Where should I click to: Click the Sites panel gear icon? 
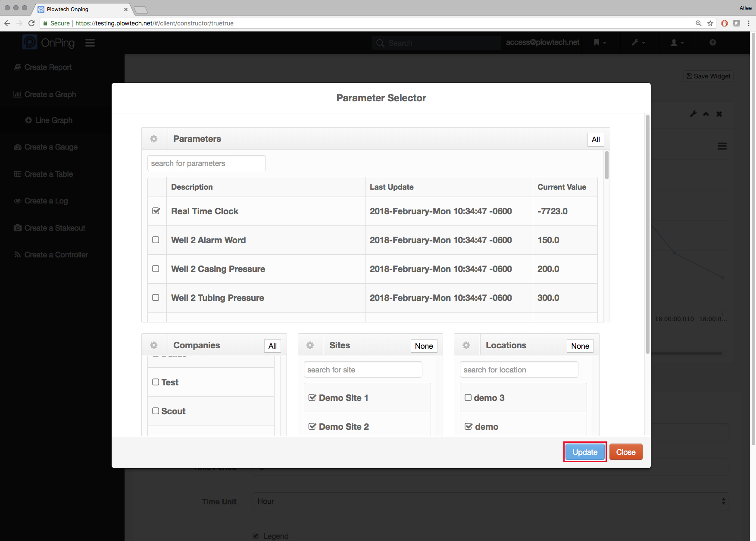pos(310,345)
